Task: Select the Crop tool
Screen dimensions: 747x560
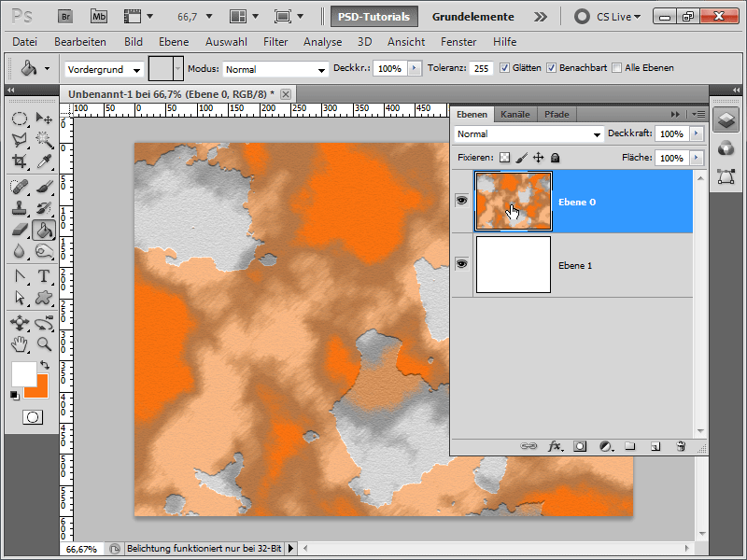Action: 19,161
